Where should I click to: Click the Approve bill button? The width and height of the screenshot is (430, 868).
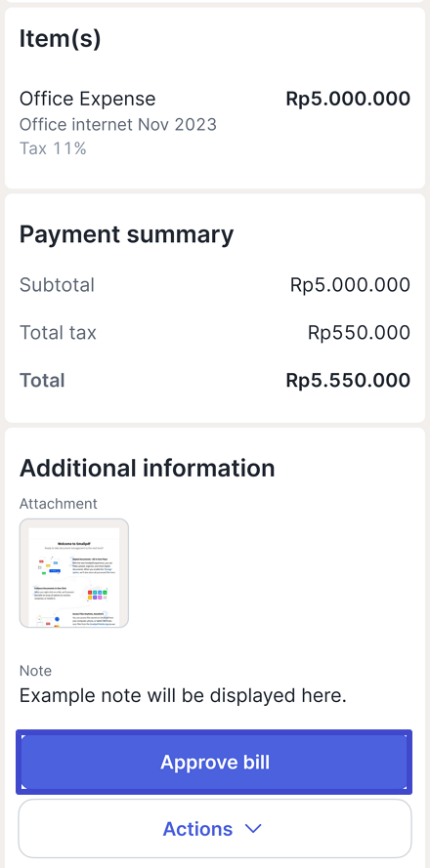coord(214,762)
